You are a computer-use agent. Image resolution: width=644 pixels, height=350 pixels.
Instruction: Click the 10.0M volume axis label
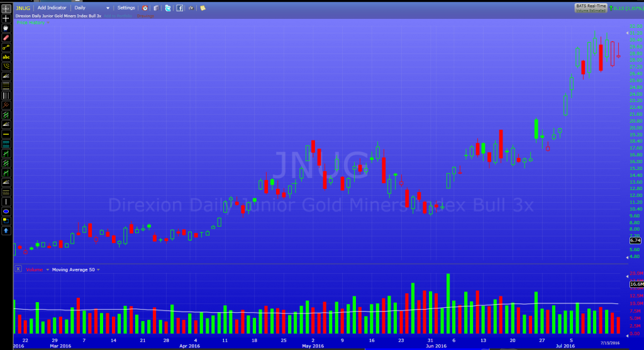tap(636, 303)
